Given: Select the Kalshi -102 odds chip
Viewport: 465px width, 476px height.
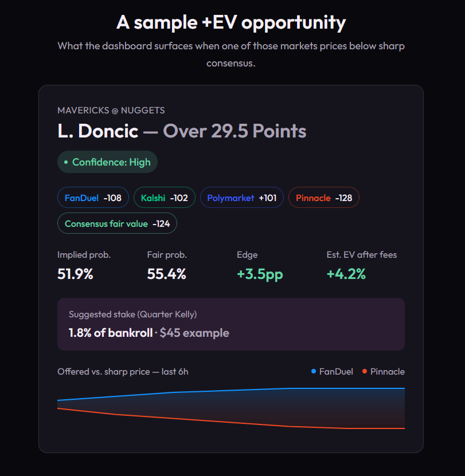Looking at the screenshot, I should (x=165, y=198).
